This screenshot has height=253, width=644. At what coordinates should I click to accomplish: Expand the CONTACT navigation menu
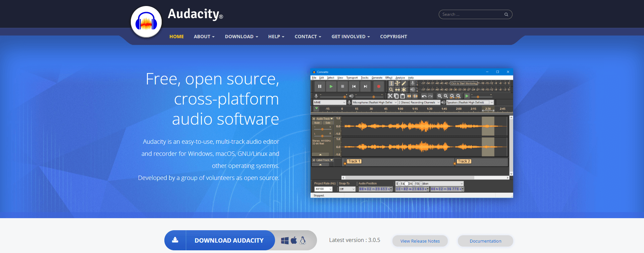pos(308,37)
